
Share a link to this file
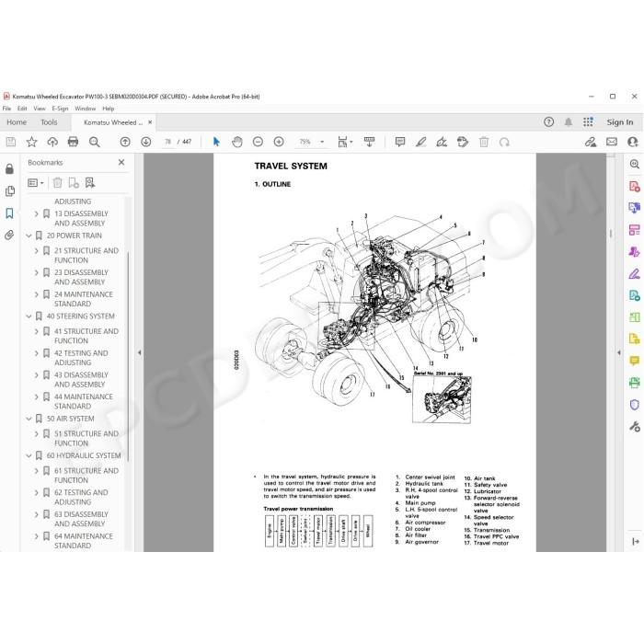(591, 142)
